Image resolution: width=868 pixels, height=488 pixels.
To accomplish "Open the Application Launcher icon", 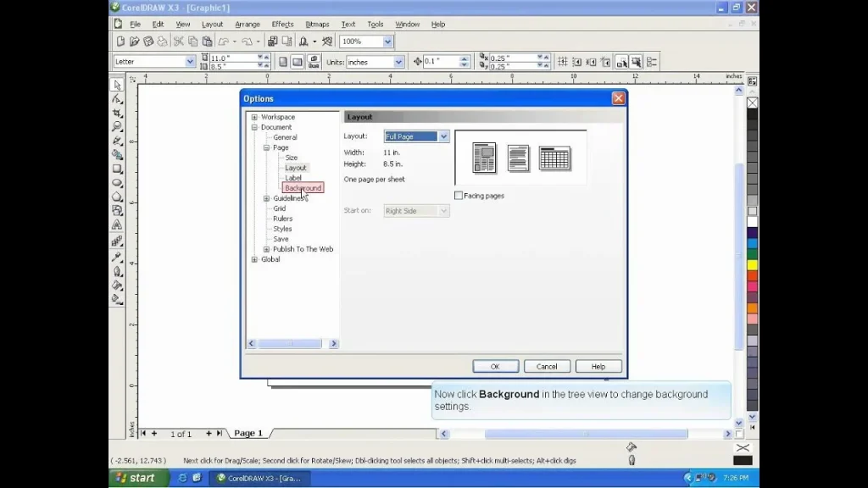I will (303, 42).
